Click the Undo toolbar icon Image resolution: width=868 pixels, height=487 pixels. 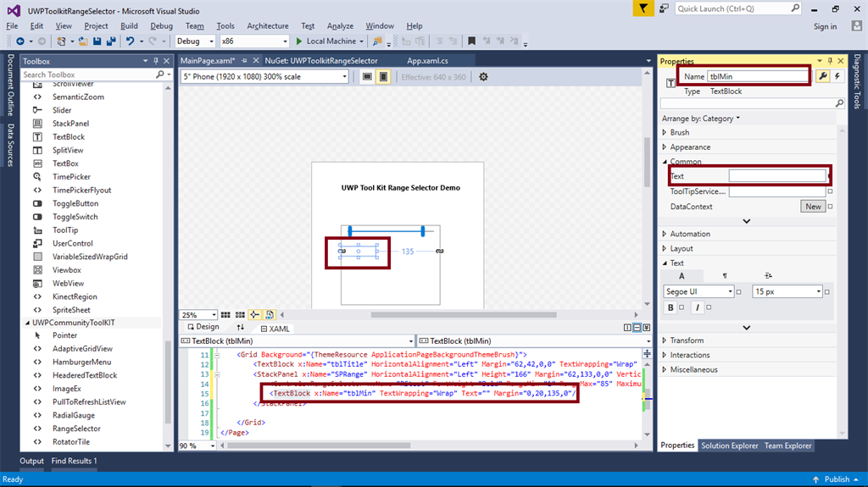point(130,41)
